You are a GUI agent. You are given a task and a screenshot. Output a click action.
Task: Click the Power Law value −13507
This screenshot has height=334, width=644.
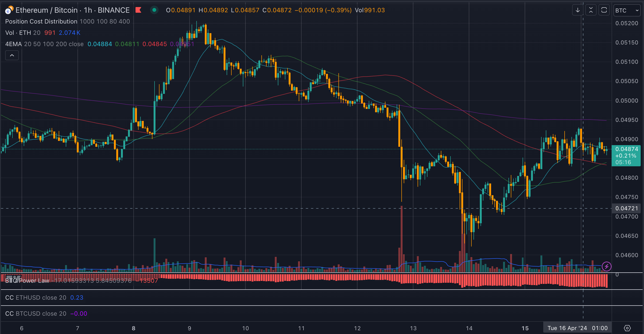tap(147, 281)
